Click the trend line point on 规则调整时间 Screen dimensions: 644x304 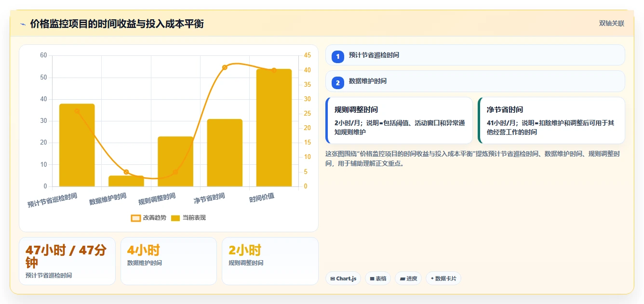(175, 172)
